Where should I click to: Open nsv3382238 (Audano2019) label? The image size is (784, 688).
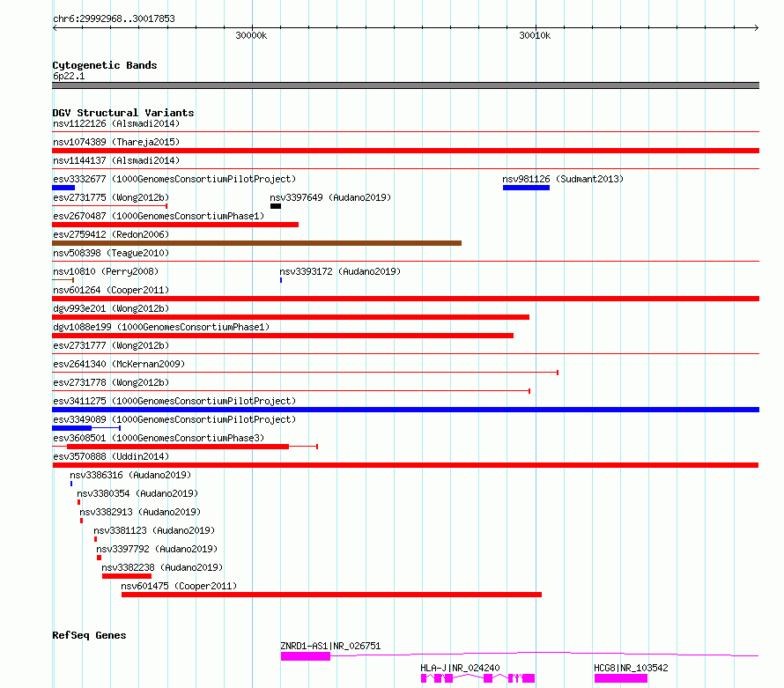[162, 567]
